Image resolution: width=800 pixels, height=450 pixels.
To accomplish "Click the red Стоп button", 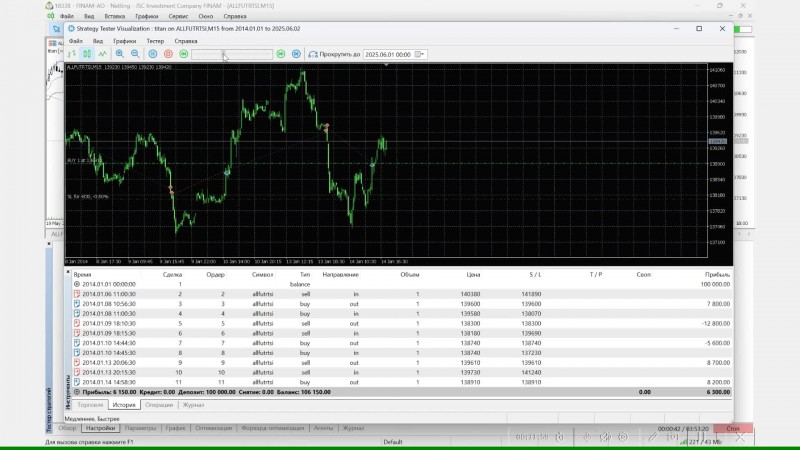I will point(733,428).
